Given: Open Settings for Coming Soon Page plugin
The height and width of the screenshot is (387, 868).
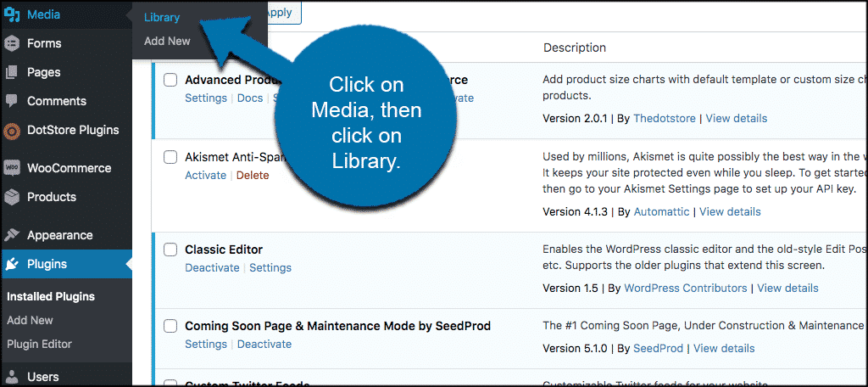Looking at the screenshot, I should (206, 345).
